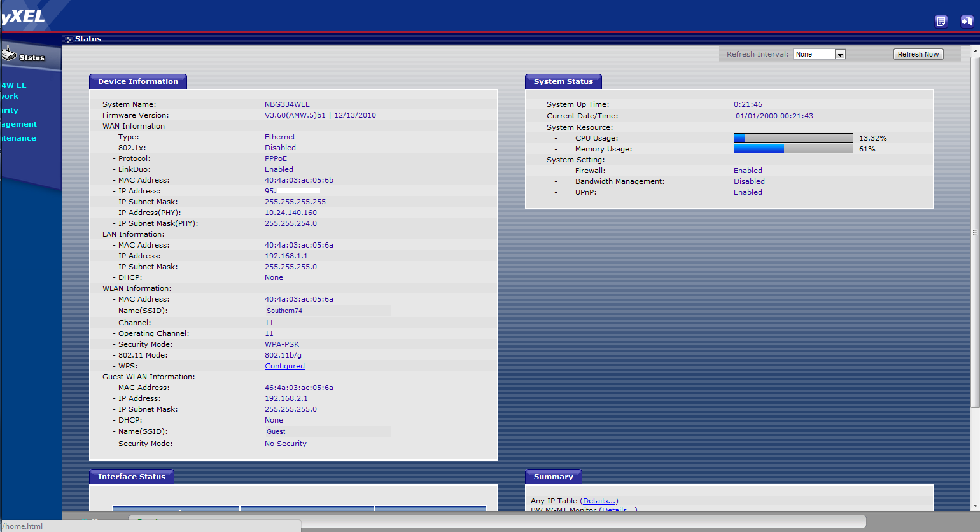Screen dimensions: 980x532
Task: Open the Maintenance sidebar menu item
Action: [x=18, y=138]
